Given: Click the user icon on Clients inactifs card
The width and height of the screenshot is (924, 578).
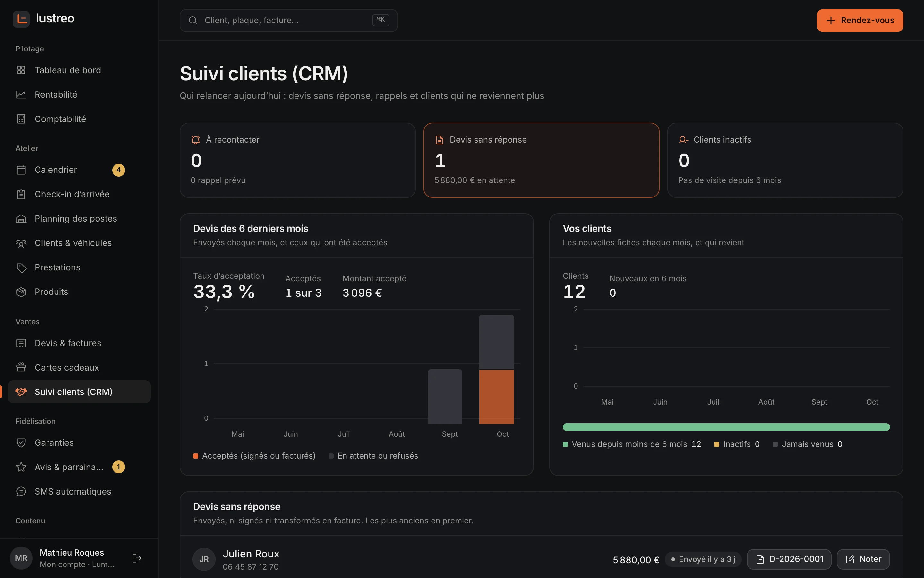Looking at the screenshot, I should click(683, 140).
